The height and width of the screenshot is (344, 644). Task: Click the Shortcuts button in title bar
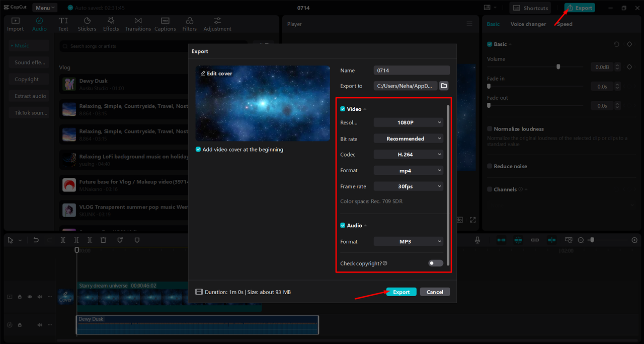click(x=530, y=8)
